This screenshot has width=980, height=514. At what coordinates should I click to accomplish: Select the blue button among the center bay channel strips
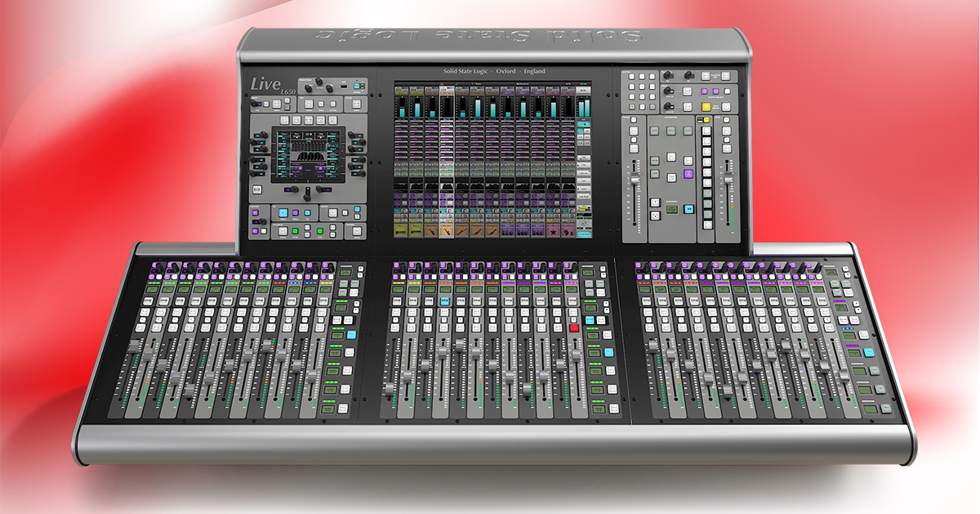(x=444, y=301)
